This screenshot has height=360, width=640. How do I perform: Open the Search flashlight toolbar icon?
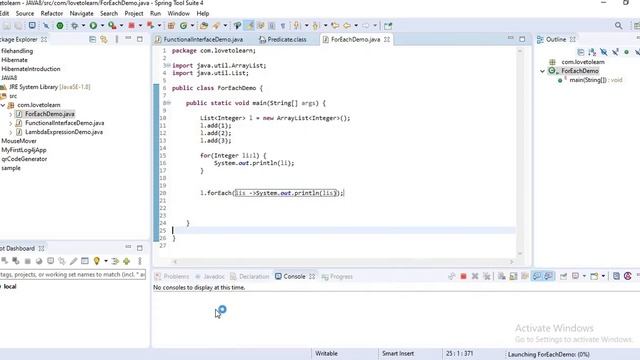pyautogui.click(x=216, y=26)
